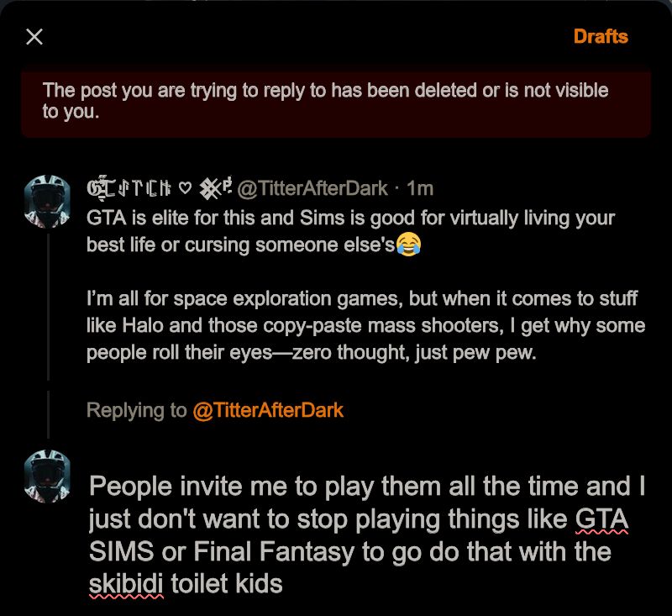Click the vertical thread line below the avatar
Viewport: 672px width, 616px height.
click(x=48, y=307)
